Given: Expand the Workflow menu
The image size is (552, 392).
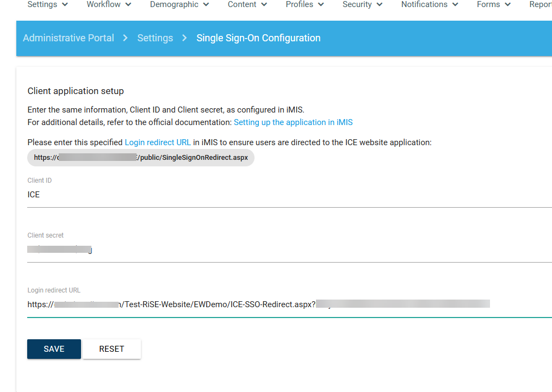Looking at the screenshot, I should click(109, 4).
